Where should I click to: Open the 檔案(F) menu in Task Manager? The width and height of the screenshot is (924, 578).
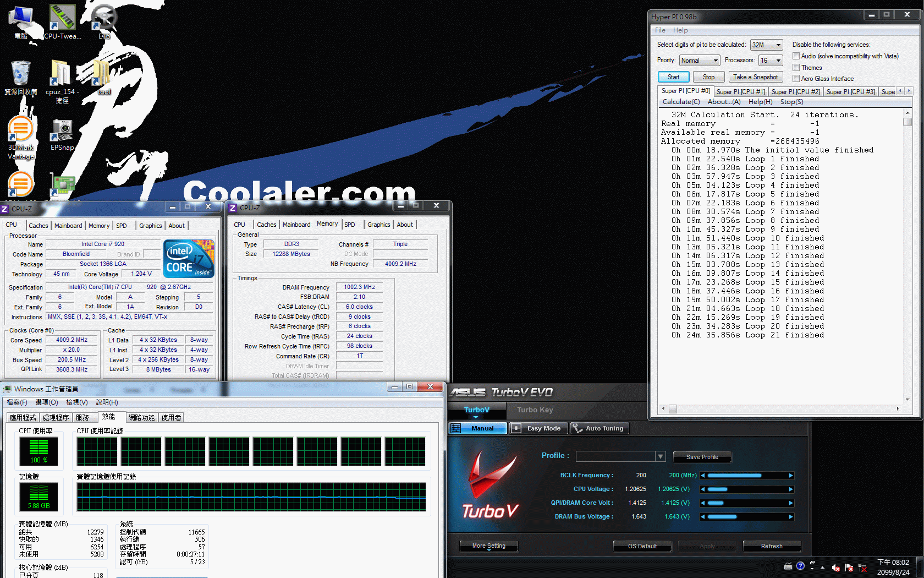[17, 402]
